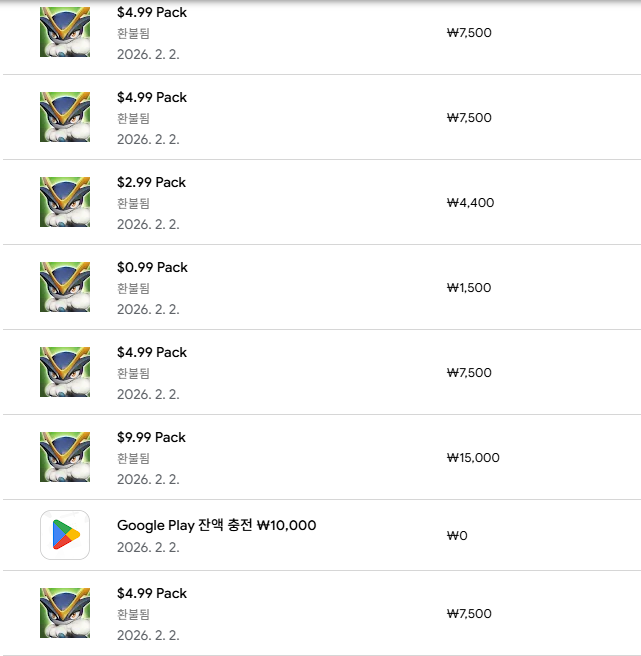Click 환불됨 status under $2.99 Pack
Screen dimensions: 641x656
pos(133,203)
